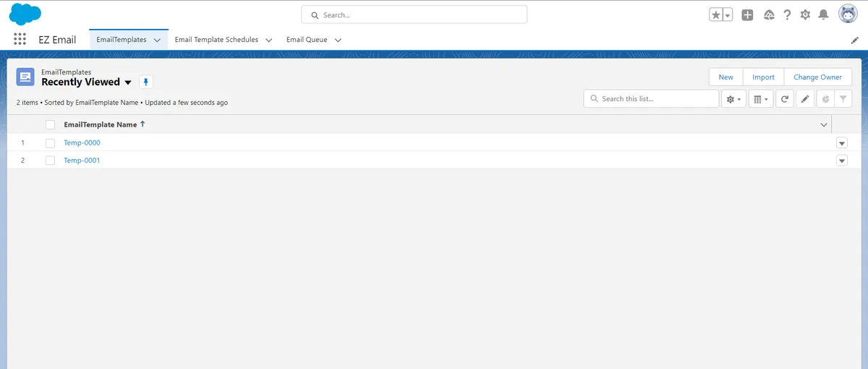Image resolution: width=868 pixels, height=369 pixels.
Task: Click the Show filters funnel icon
Action: (843, 99)
